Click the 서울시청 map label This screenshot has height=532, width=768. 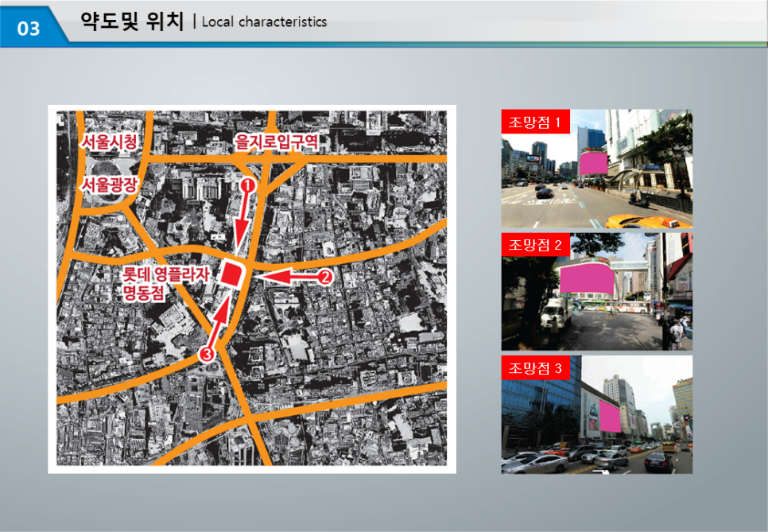pos(109,142)
